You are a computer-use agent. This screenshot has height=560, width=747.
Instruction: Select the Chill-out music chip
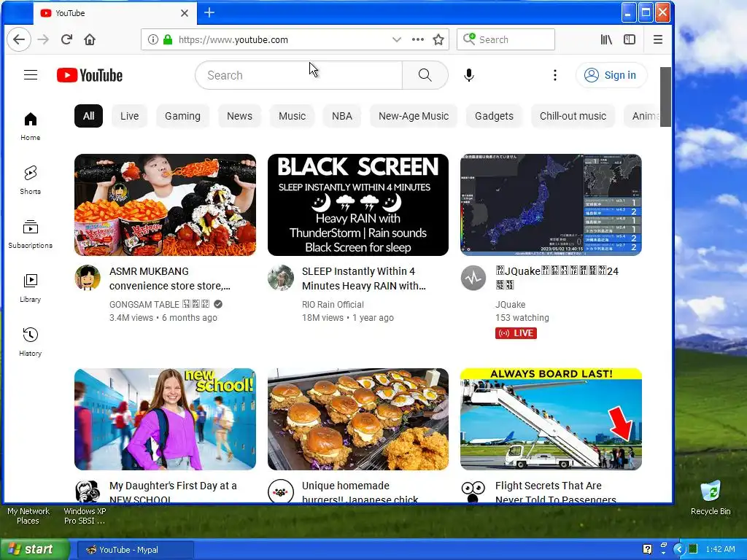(573, 116)
